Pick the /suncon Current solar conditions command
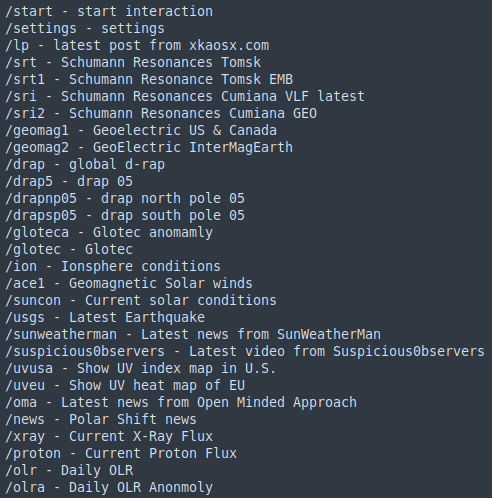Viewport: 492px width, 498px height. [x=141, y=301]
